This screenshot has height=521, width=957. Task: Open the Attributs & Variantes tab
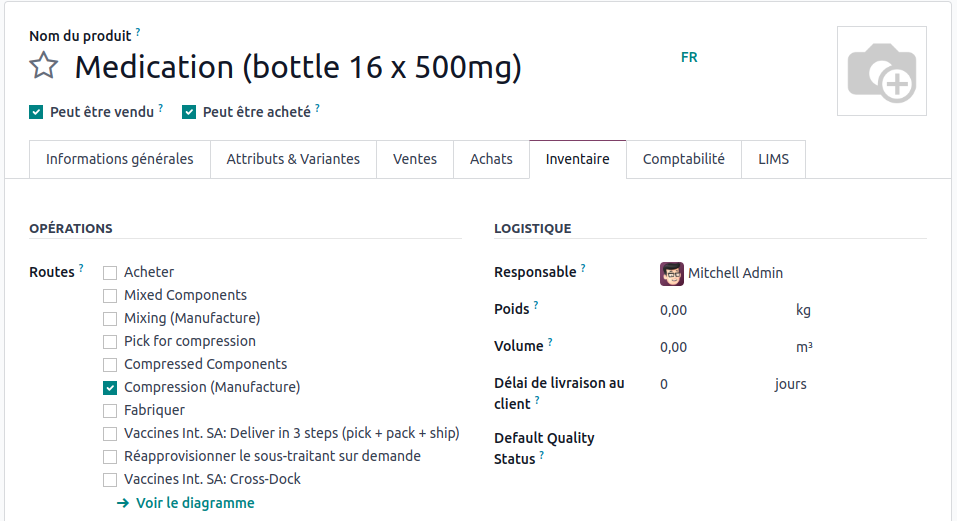coord(293,159)
